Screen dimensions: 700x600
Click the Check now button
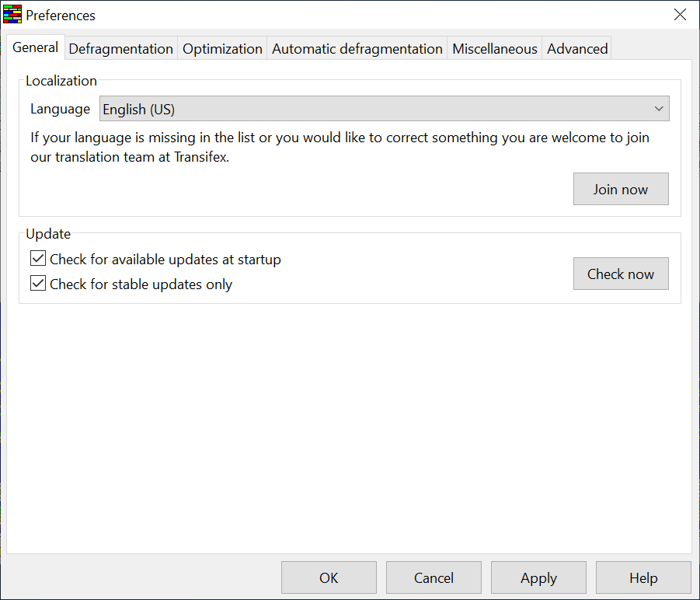620,274
